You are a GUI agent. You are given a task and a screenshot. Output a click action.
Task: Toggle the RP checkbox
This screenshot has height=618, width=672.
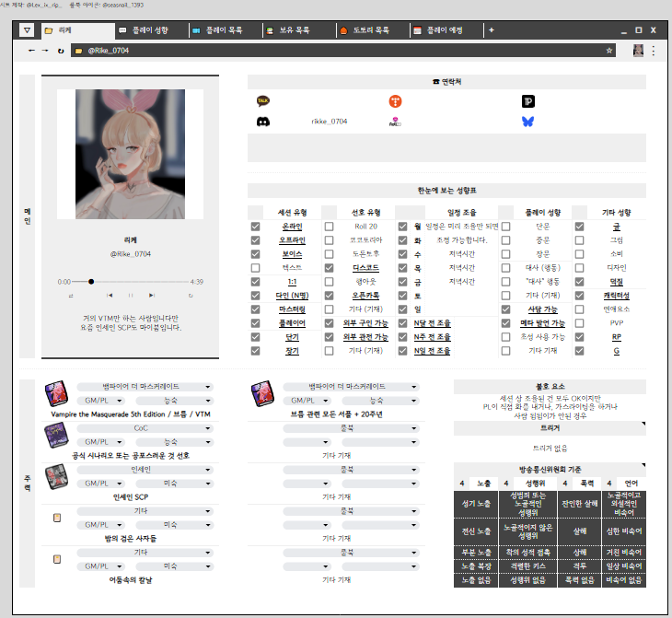[x=579, y=337]
